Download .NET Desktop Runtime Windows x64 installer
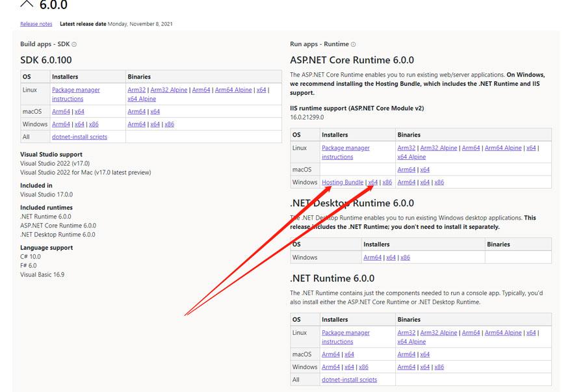Image resolution: width=585 pixels, height=392 pixels. [x=391, y=257]
